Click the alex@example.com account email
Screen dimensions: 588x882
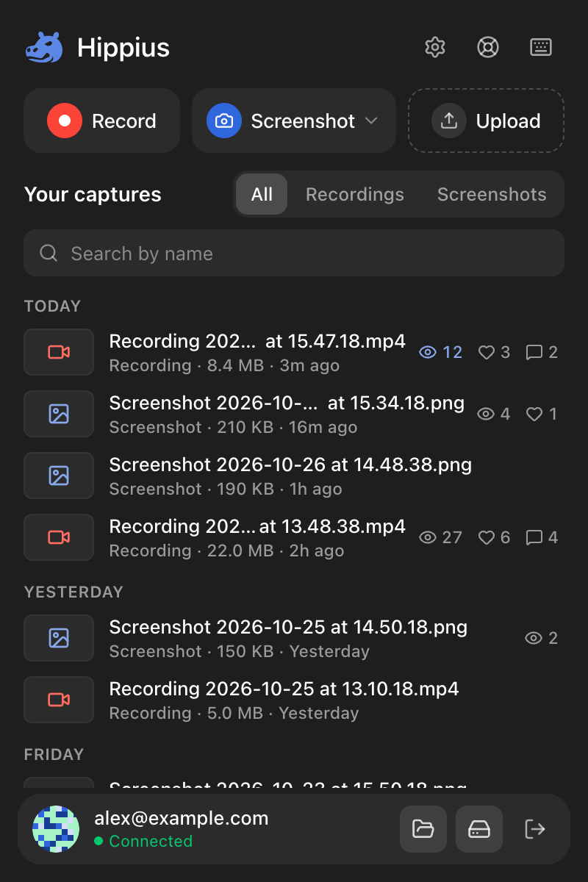point(182,818)
